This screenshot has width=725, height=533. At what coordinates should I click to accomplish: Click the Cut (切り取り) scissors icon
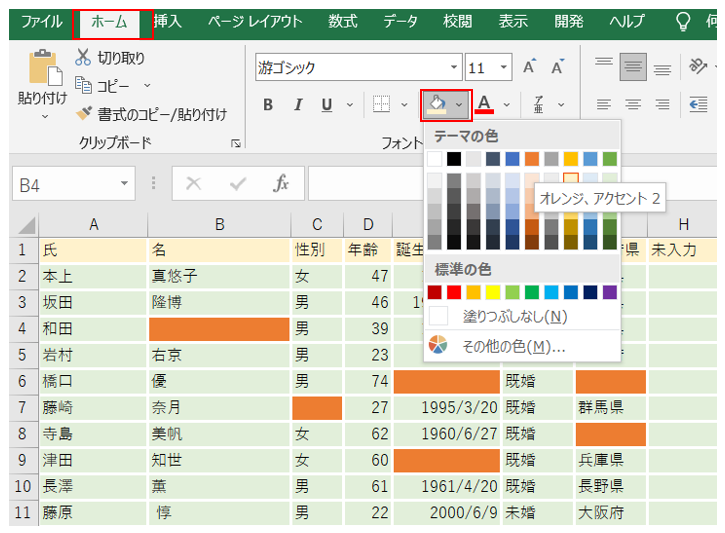(83, 58)
